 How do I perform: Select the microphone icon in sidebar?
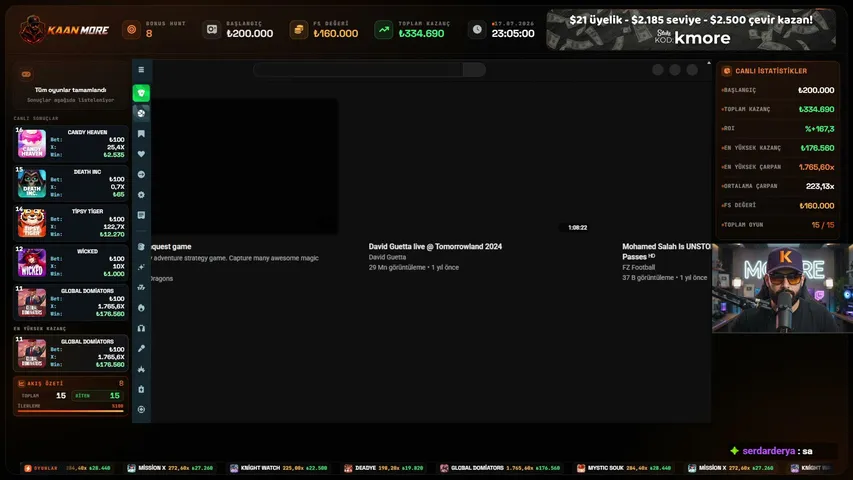click(141, 348)
